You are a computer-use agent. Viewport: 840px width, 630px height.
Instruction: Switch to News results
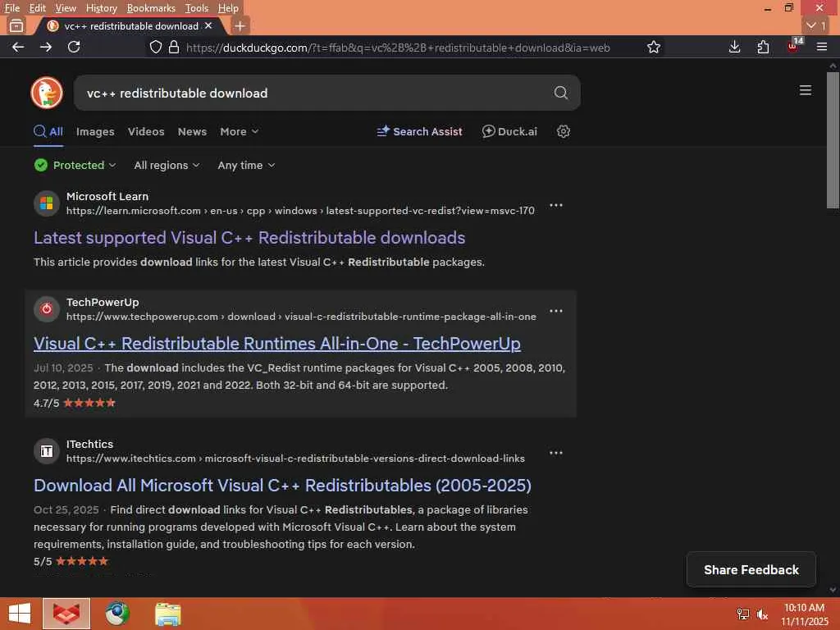tap(192, 131)
